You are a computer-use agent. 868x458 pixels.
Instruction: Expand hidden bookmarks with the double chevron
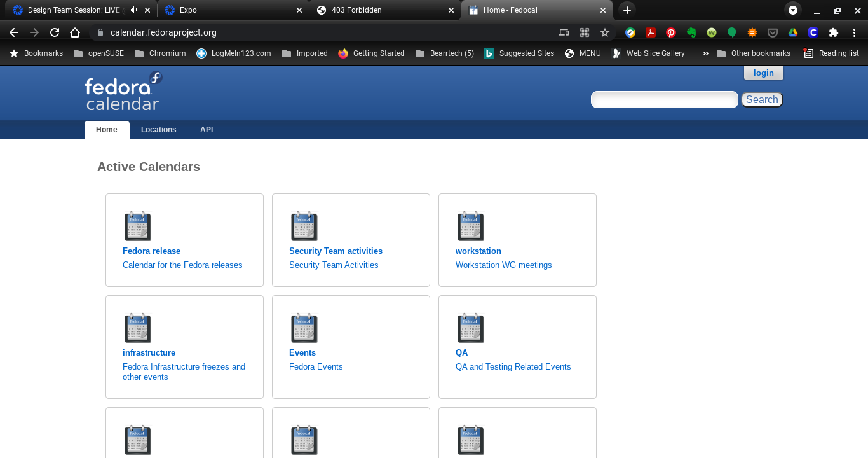point(705,53)
